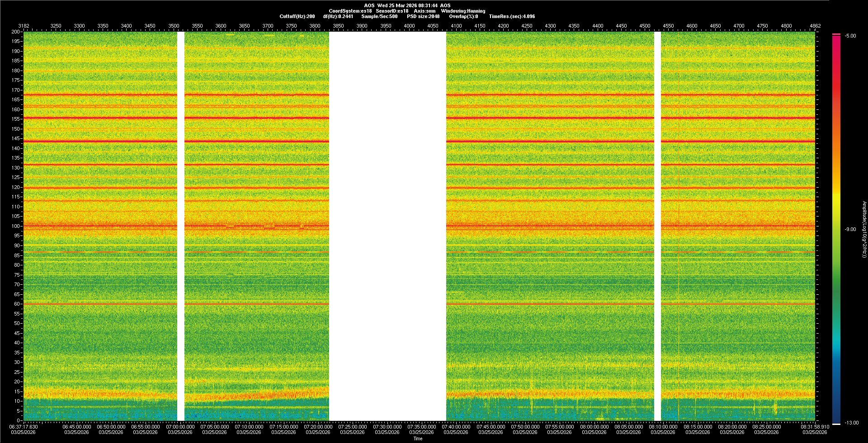Click the 3182 label on the top axis
The height and width of the screenshot is (443, 868).
tap(24, 26)
